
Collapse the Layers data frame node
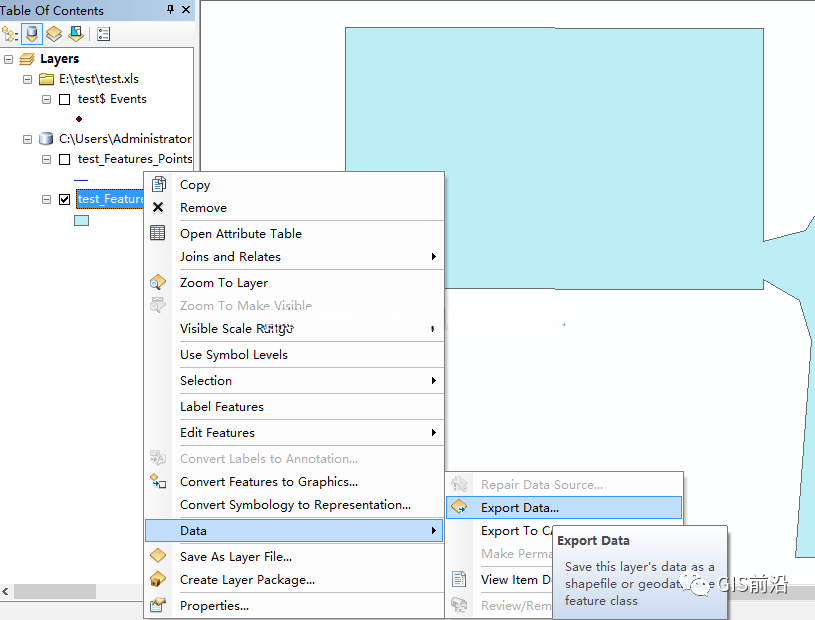point(8,59)
